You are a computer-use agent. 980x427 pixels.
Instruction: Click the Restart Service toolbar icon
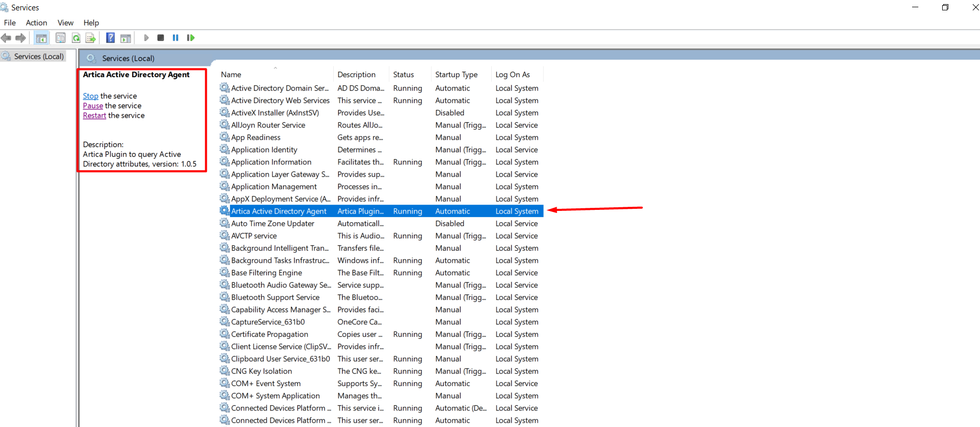coord(191,38)
